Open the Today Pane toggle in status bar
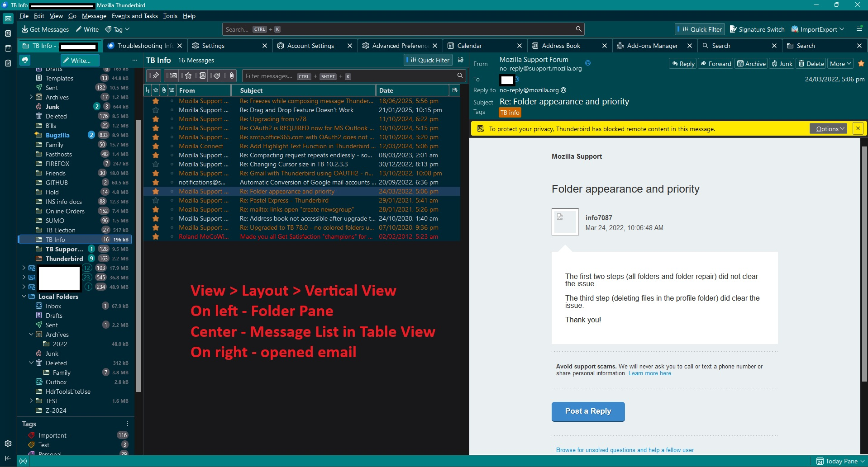 (x=840, y=461)
